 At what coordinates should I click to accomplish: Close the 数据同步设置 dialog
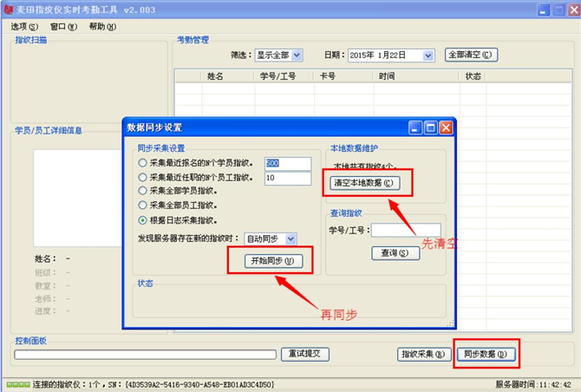pyautogui.click(x=446, y=127)
